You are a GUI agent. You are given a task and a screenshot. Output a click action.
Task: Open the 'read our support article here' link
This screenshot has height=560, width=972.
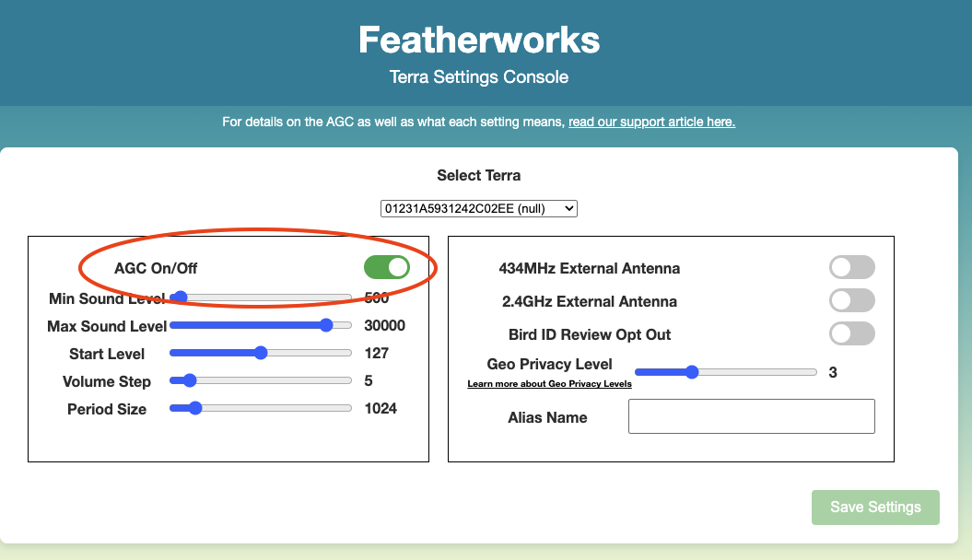click(x=651, y=122)
